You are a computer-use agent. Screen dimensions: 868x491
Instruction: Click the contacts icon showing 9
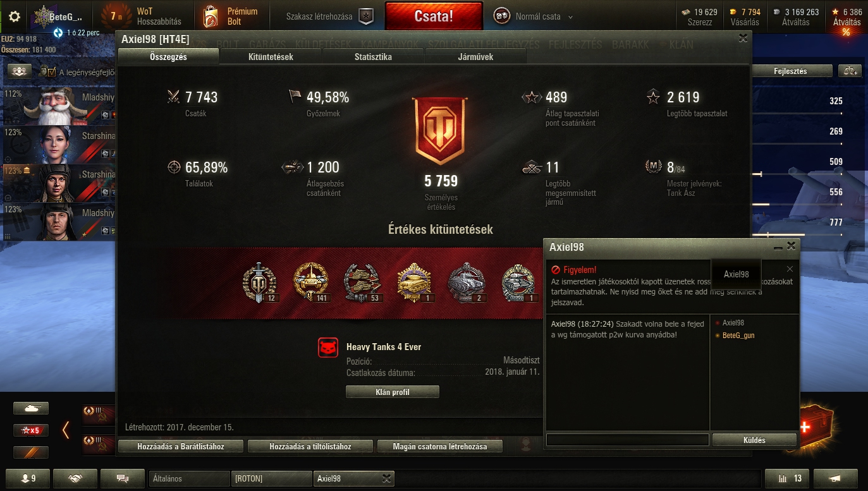click(x=27, y=478)
